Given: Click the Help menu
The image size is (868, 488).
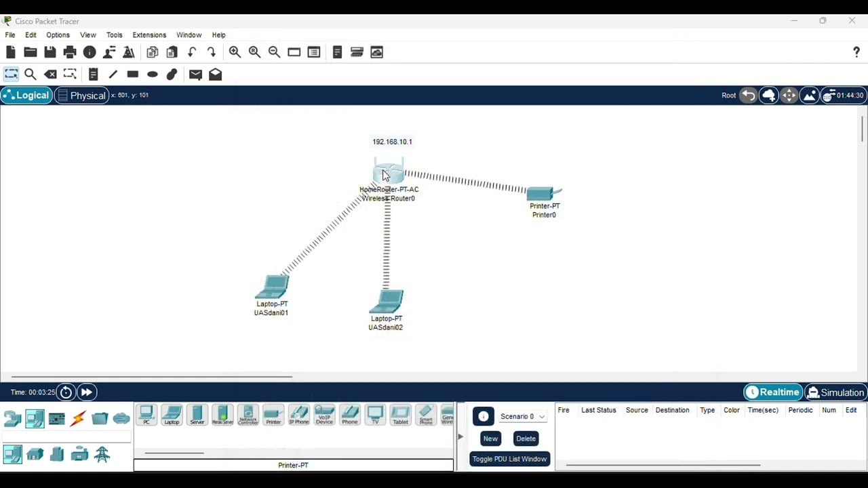Looking at the screenshot, I should pos(218,35).
